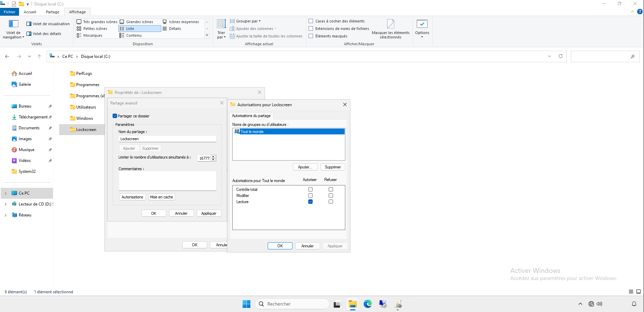The image size is (644, 312).
Task: Open Microsoft Edge from the taskbar
Action: coord(367,304)
